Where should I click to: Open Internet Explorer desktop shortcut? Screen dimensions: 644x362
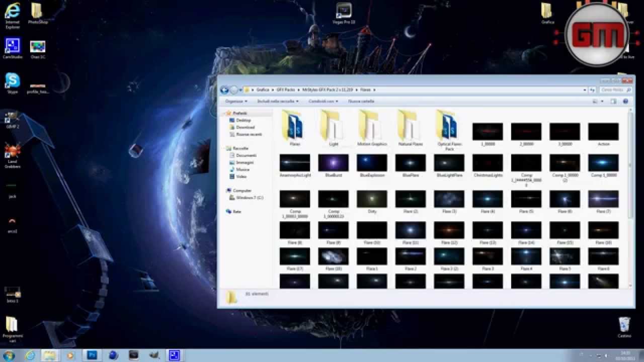coord(13,15)
